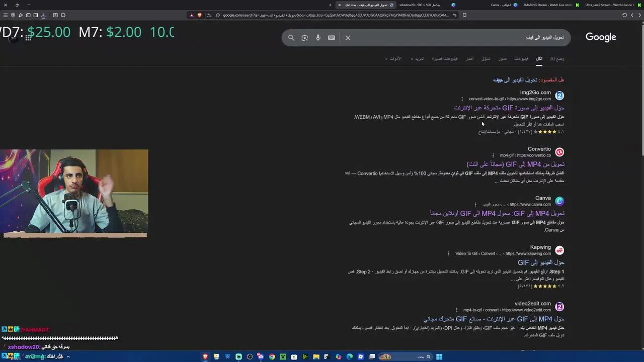Open three-dot menu for Canva result
This screenshot has width=644, height=362.
pos(476,205)
